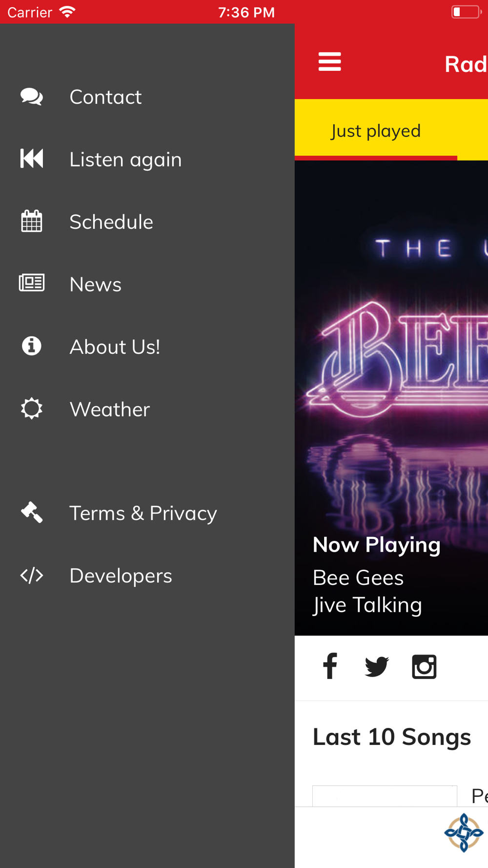Image resolution: width=488 pixels, height=868 pixels.
Task: Open the Twitter bird icon
Action: [377, 666]
